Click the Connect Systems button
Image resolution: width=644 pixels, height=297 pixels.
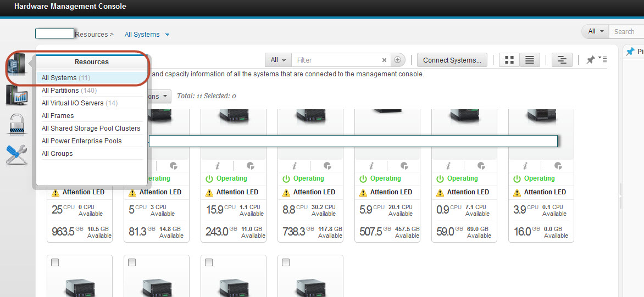(x=452, y=60)
